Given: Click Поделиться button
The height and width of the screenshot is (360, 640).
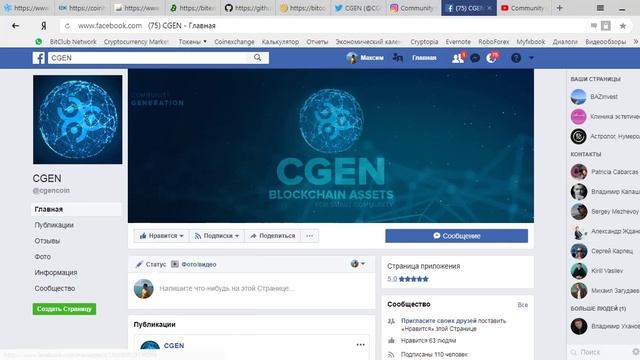Looking at the screenshot, I should (273, 236).
